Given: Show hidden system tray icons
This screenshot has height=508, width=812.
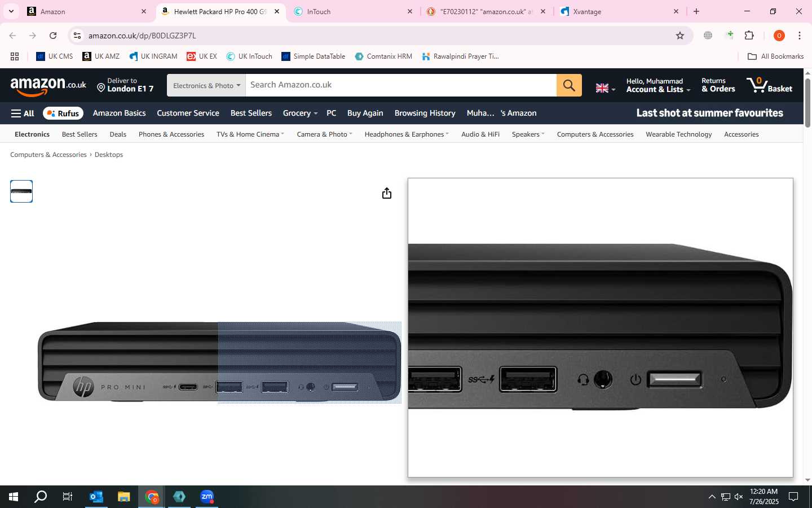Looking at the screenshot, I should coord(712,497).
